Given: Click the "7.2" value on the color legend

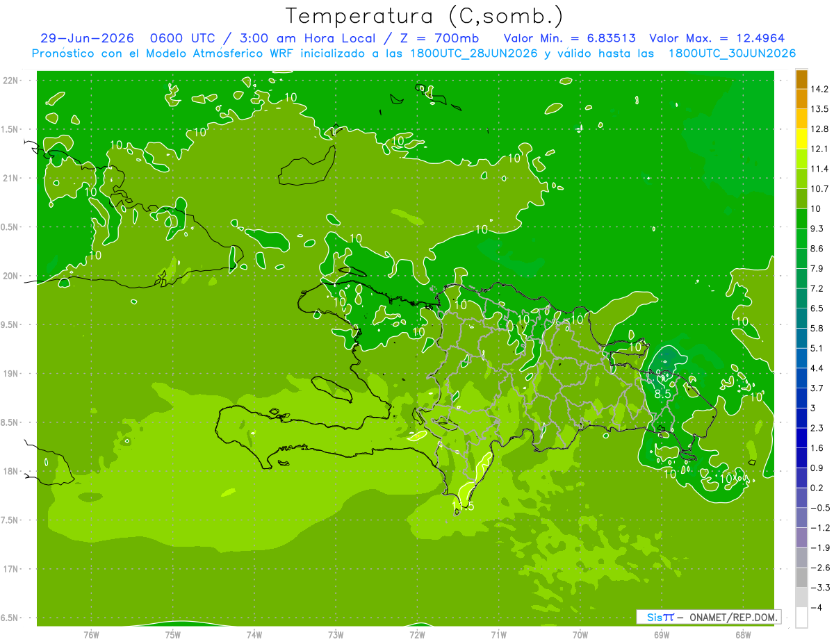Looking at the screenshot, I should (x=817, y=288).
